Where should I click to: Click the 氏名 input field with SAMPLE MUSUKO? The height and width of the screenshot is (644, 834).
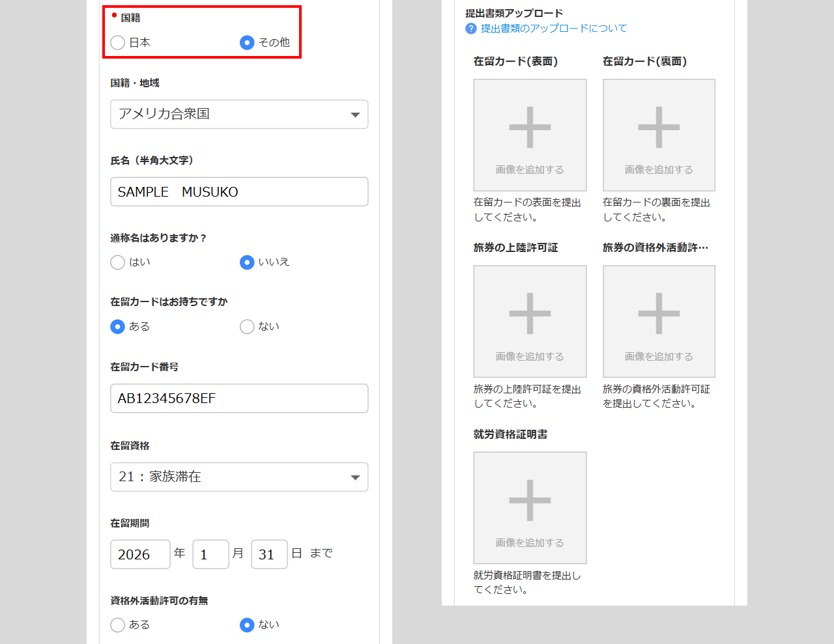tap(239, 192)
